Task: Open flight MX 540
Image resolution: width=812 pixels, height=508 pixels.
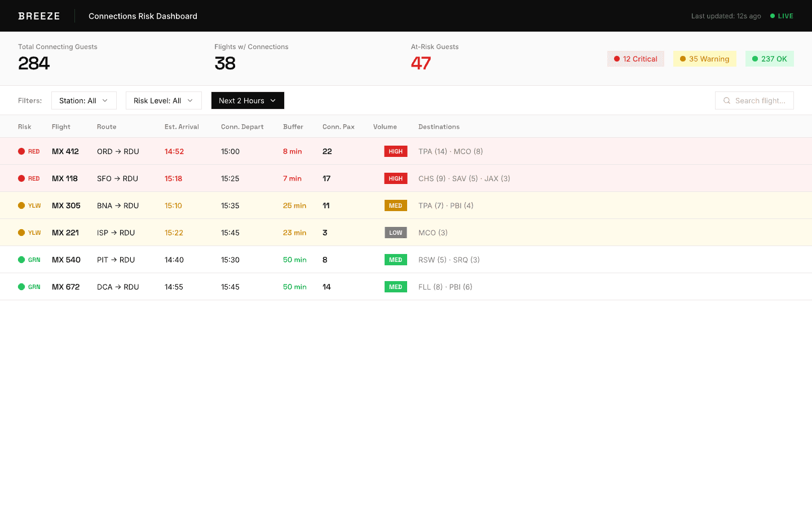Action: coord(66,260)
